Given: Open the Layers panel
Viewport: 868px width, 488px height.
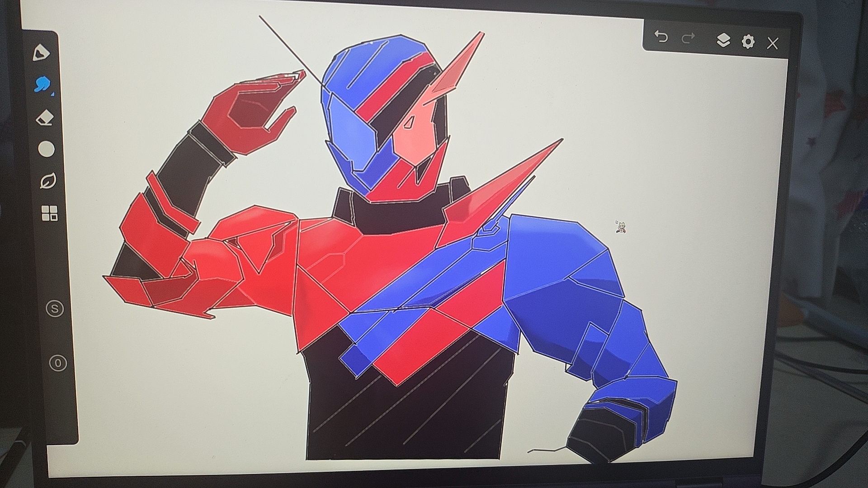Looking at the screenshot, I should [723, 40].
